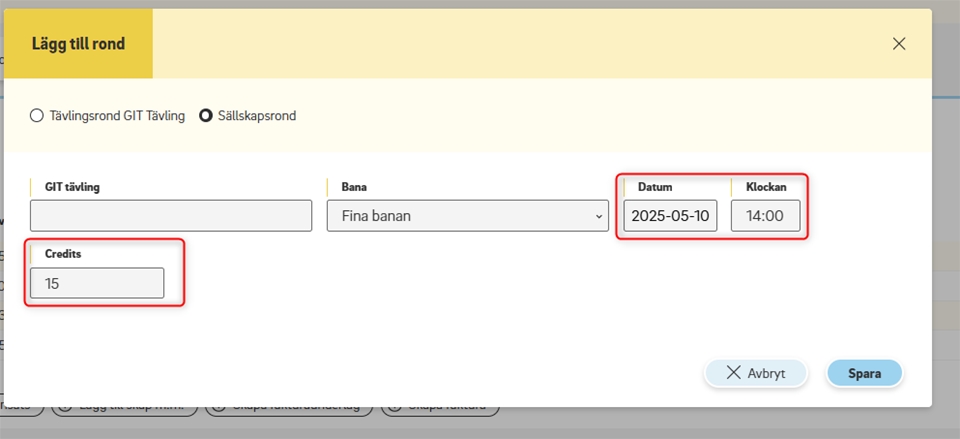Click the Tävlingsrond GIT Tävling label text
960x439 pixels.
pyautogui.click(x=117, y=116)
